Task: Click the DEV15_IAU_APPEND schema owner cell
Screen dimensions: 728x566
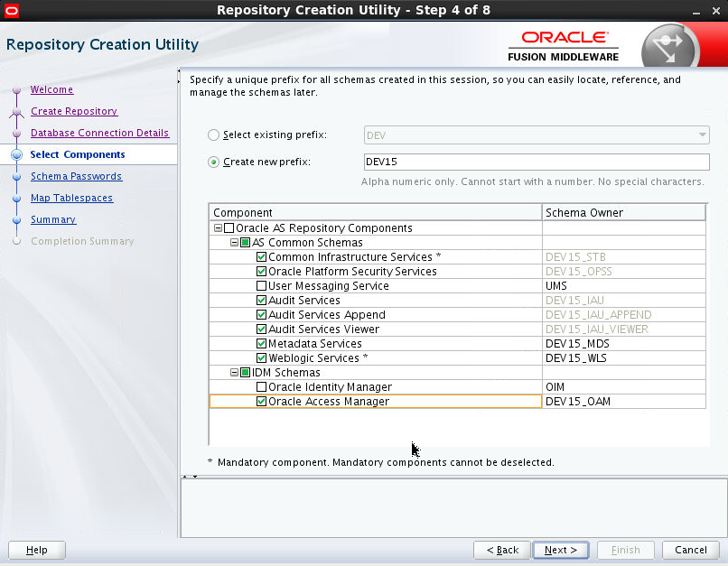Action: pyautogui.click(x=624, y=314)
